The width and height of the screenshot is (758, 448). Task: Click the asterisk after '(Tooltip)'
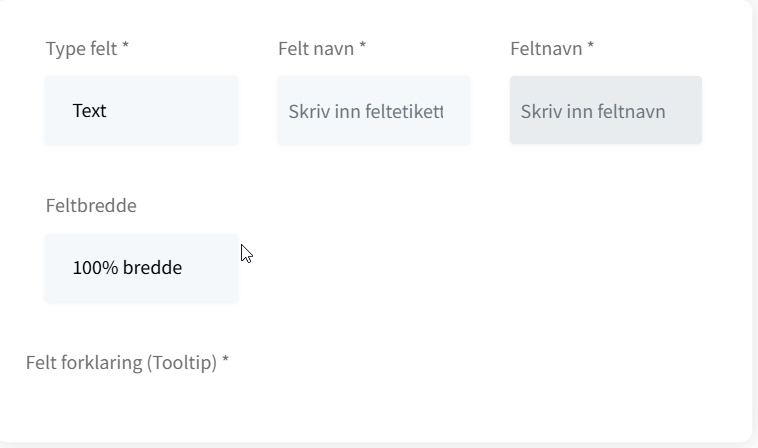click(225, 359)
